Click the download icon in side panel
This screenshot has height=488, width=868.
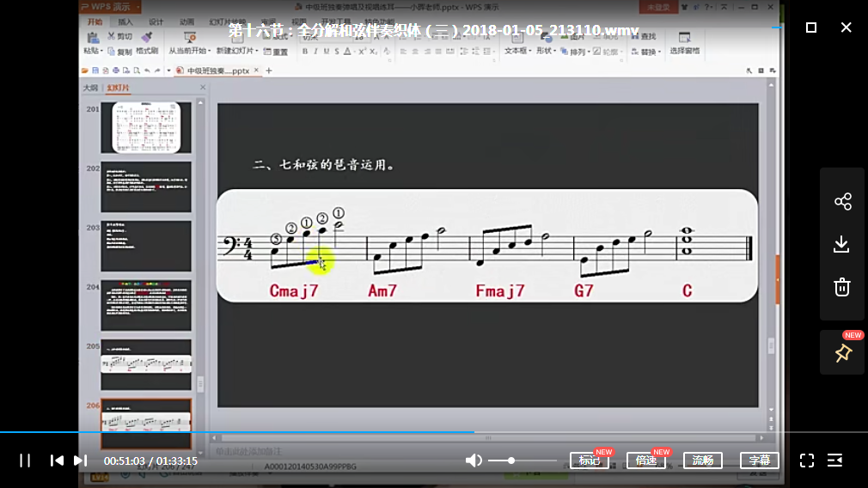[841, 244]
